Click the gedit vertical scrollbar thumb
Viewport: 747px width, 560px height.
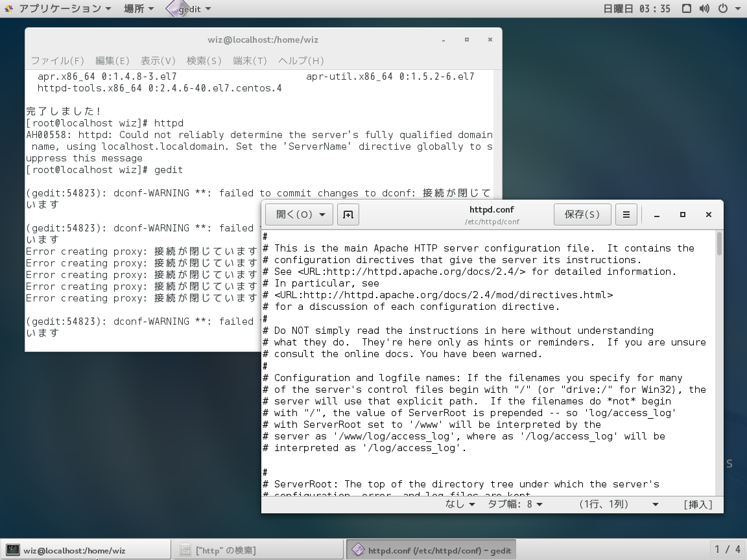click(719, 243)
